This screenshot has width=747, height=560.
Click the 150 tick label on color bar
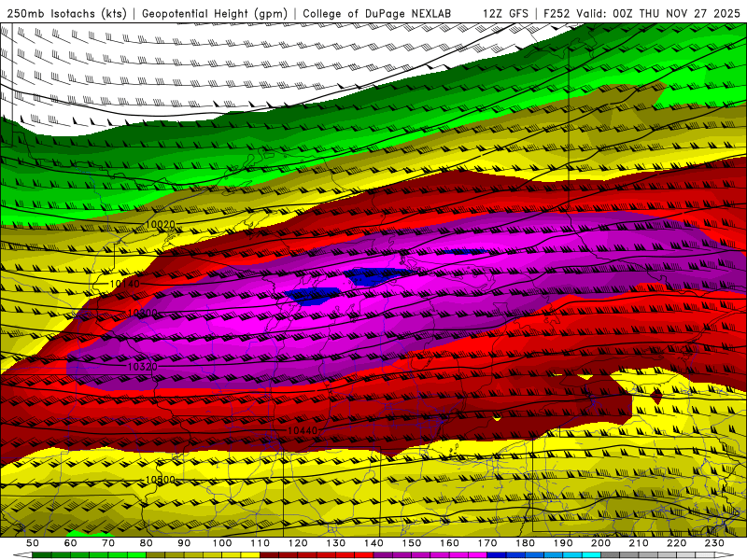coord(412,543)
